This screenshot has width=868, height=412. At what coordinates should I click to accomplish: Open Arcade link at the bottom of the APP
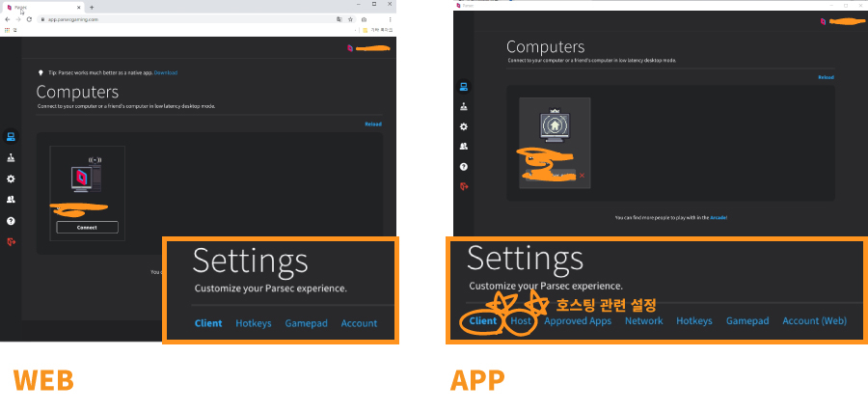point(718,218)
